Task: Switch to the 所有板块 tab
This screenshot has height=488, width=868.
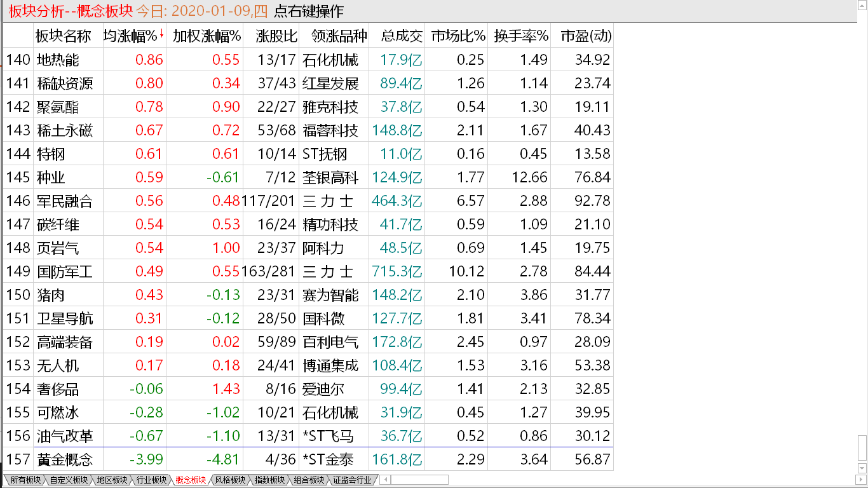Action: tap(25, 480)
